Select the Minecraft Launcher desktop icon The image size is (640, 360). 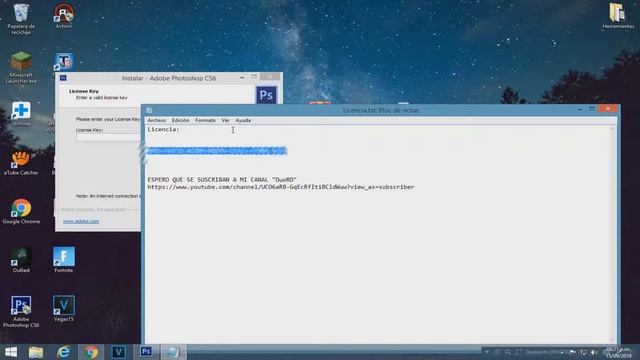coord(21,67)
